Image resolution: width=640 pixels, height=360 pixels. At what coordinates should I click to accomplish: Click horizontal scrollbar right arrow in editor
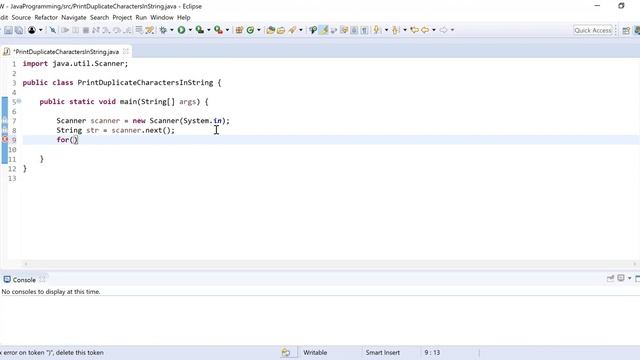pyautogui.click(x=635, y=264)
